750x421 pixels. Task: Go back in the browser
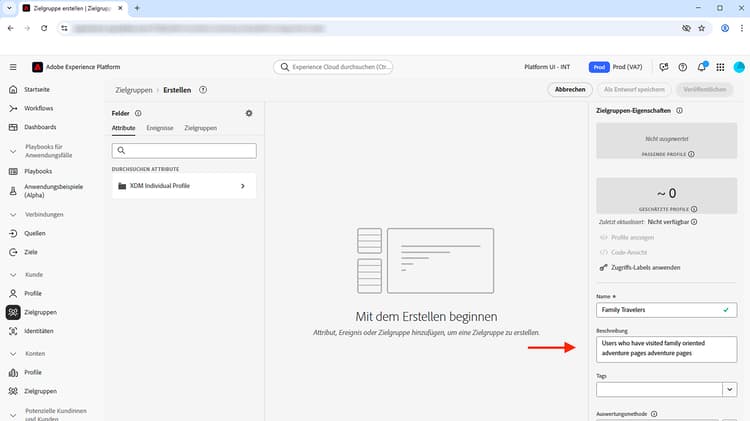tap(11, 28)
